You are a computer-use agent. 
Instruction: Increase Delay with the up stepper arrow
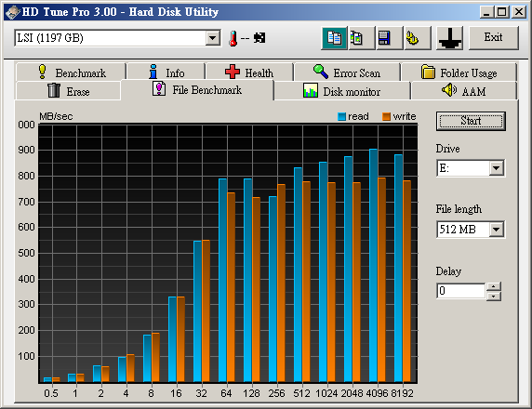[x=494, y=286]
